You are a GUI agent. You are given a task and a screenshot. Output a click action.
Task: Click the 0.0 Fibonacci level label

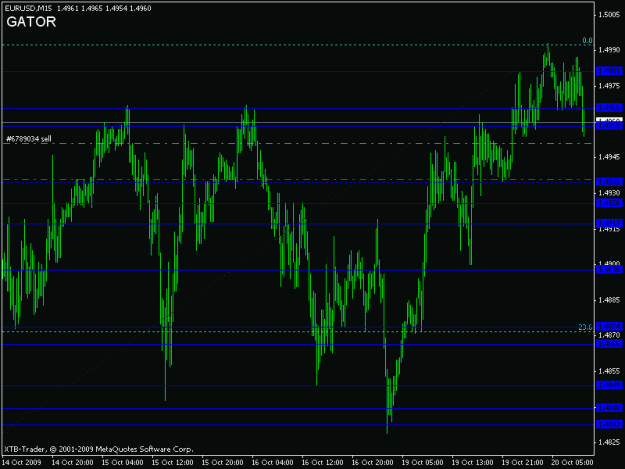(587, 41)
